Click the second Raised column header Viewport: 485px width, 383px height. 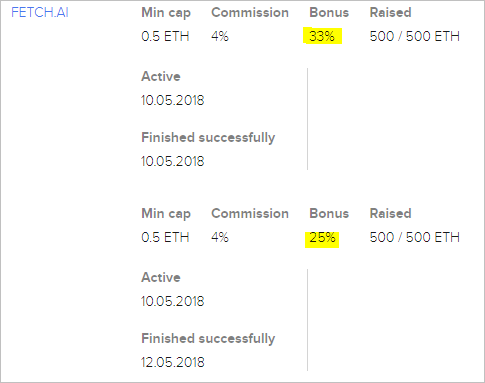[390, 213]
